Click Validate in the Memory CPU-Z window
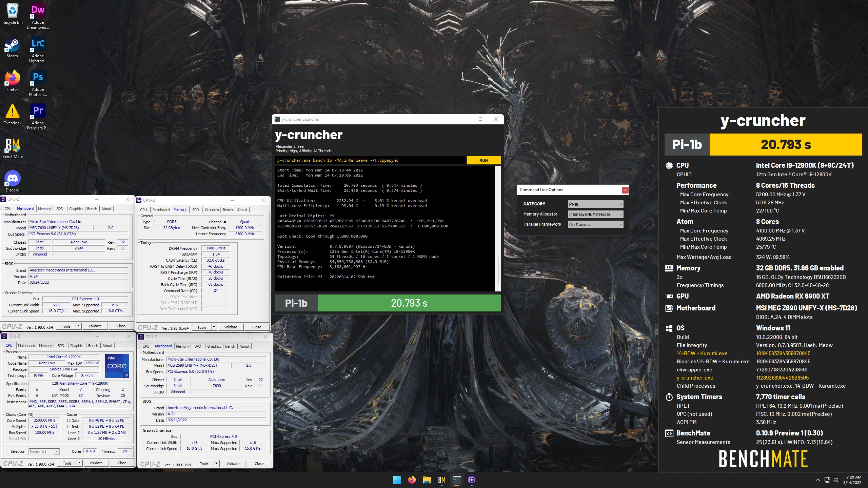This screenshot has height=488, width=868. coord(231,327)
